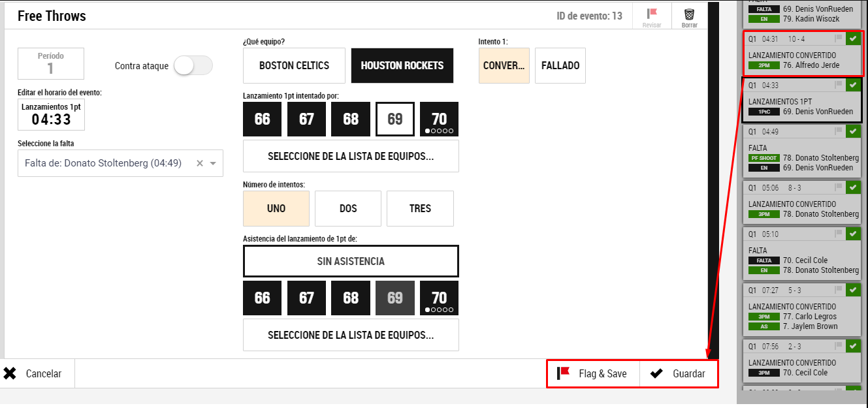
Task: Flag the 04:33 Lanzamientos 1PT event
Action: (x=839, y=85)
